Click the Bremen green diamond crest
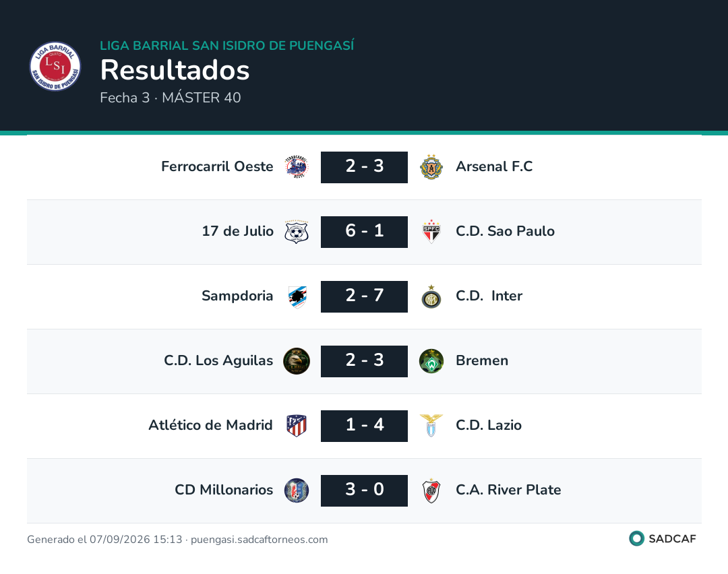728x574 pixels. coord(431,361)
